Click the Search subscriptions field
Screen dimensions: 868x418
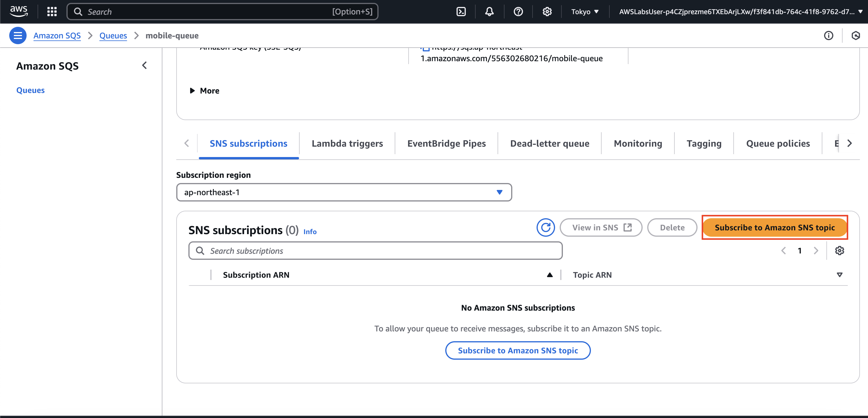(375, 251)
